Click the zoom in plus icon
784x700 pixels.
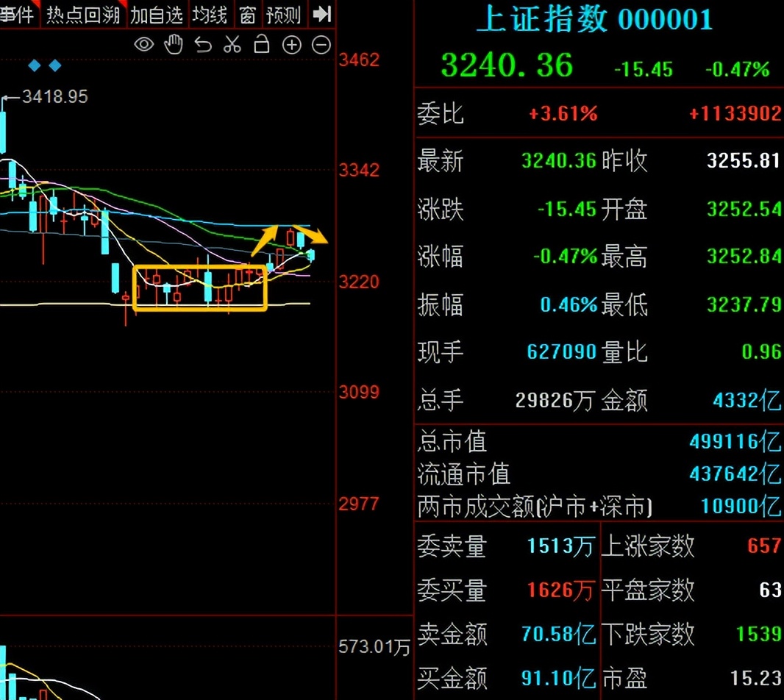[291, 45]
